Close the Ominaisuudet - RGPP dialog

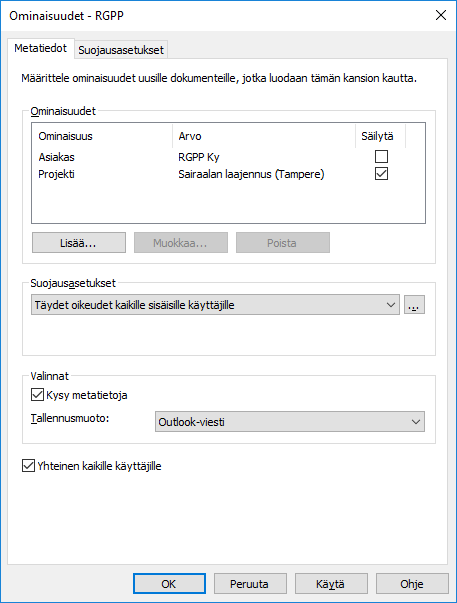pyautogui.click(x=441, y=15)
